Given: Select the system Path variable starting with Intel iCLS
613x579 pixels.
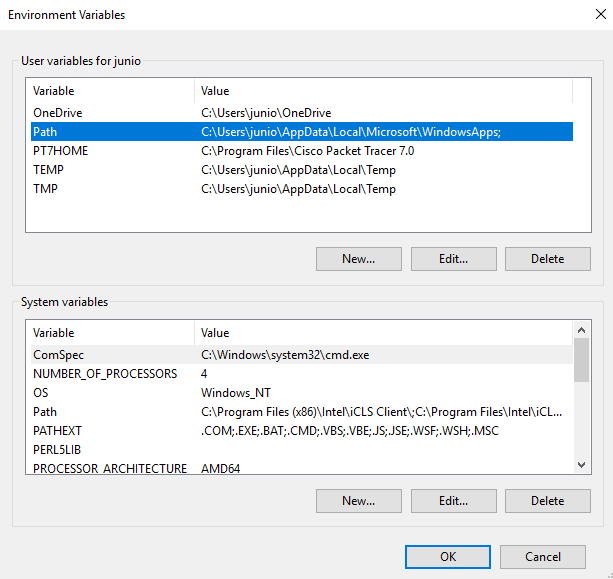Looking at the screenshot, I should coord(302,412).
